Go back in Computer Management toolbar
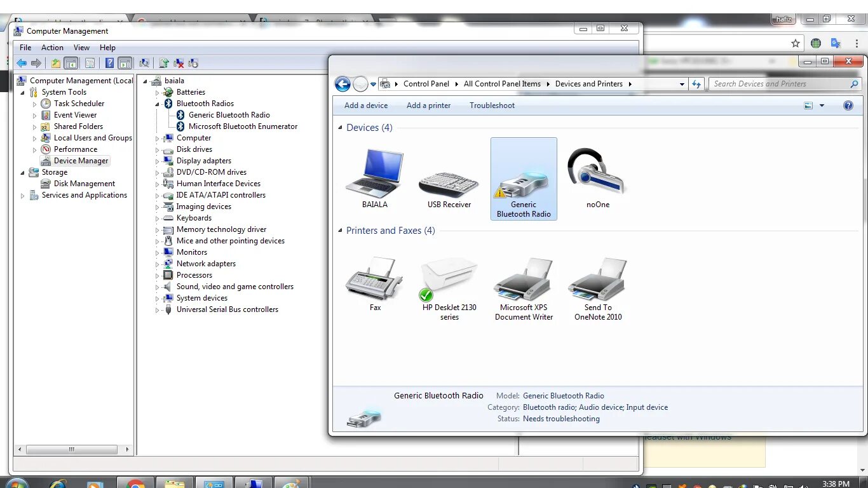The height and width of the screenshot is (488, 868). click(x=22, y=63)
